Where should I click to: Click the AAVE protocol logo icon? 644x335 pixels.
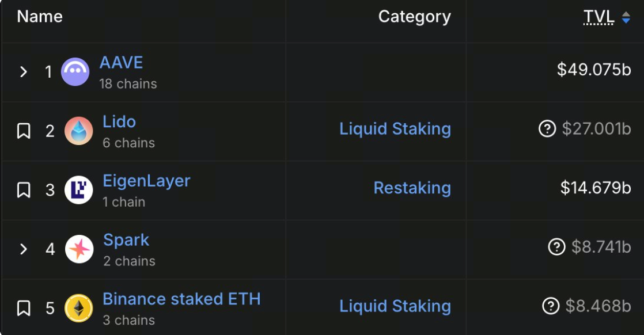75,72
